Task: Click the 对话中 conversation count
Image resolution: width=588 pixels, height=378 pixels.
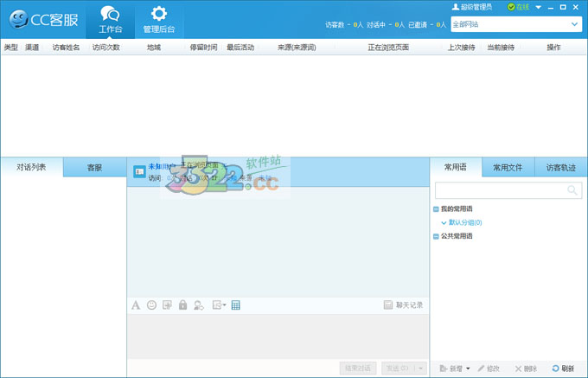Action: 386,25
